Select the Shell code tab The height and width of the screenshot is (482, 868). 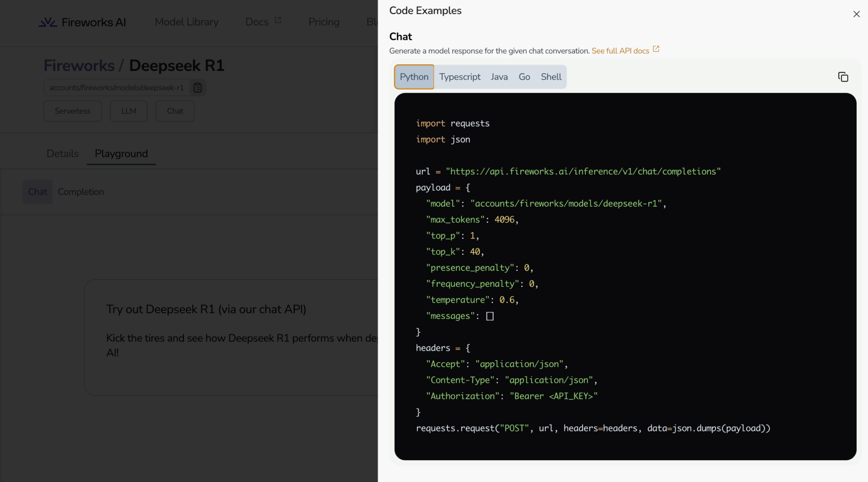point(551,77)
